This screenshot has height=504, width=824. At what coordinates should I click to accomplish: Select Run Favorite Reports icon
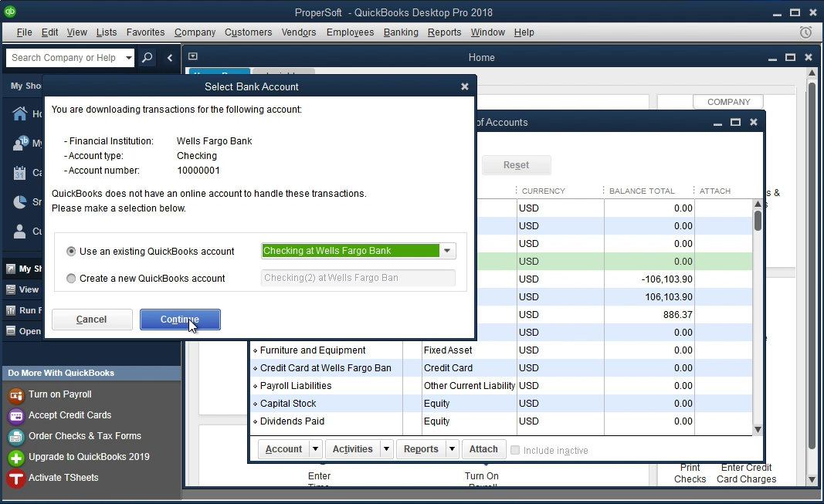tap(11, 311)
